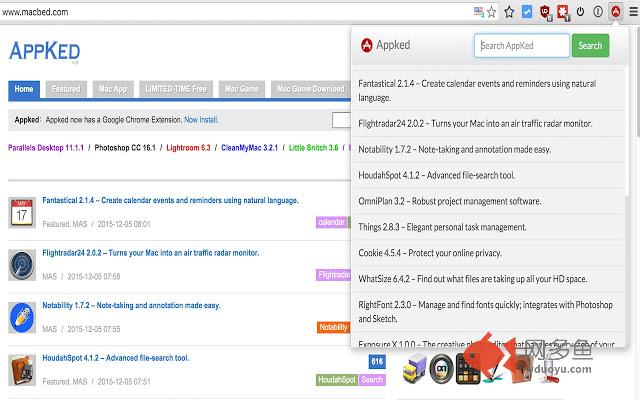This screenshot has width=640, height=400.
Task: Open the Notability pencil app icon
Action: (22, 317)
